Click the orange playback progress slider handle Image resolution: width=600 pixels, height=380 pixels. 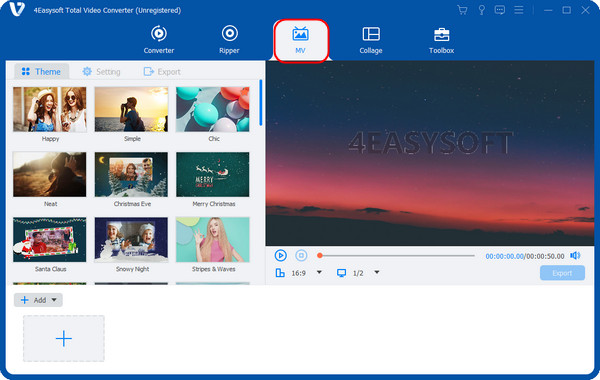320,255
